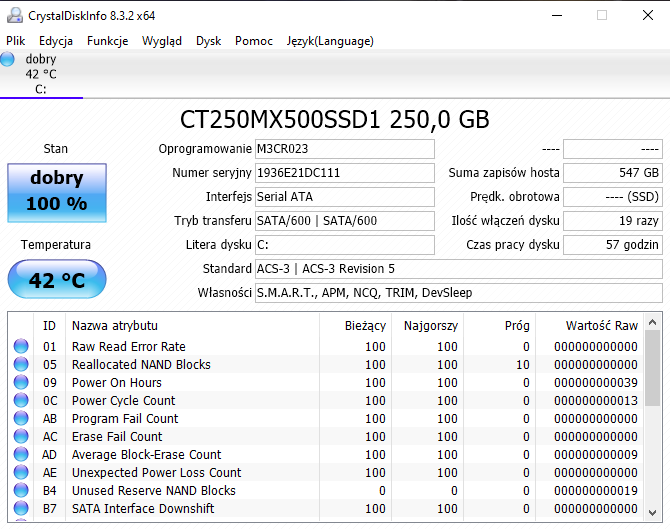Click the Próg column header
The width and height of the screenshot is (670, 529).
[499, 326]
